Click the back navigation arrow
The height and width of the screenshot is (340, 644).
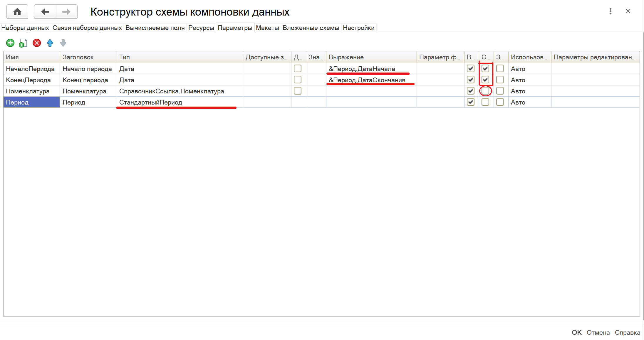(x=45, y=12)
